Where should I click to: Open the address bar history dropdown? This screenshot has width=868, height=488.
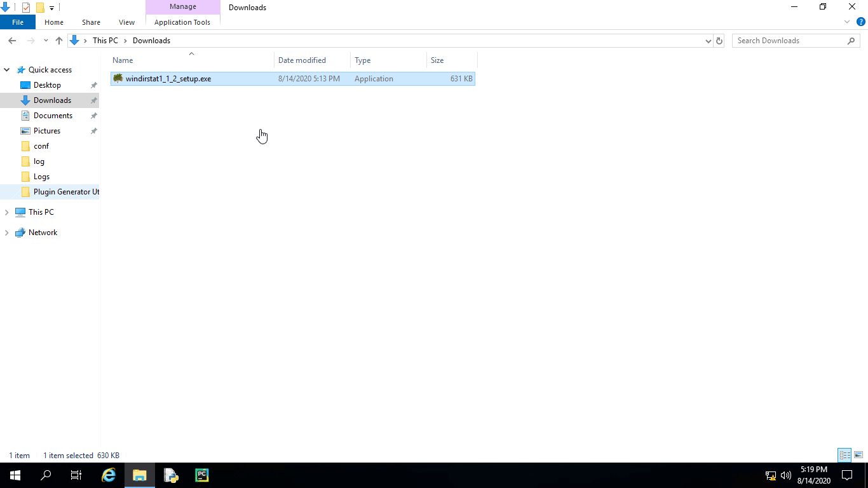click(708, 40)
